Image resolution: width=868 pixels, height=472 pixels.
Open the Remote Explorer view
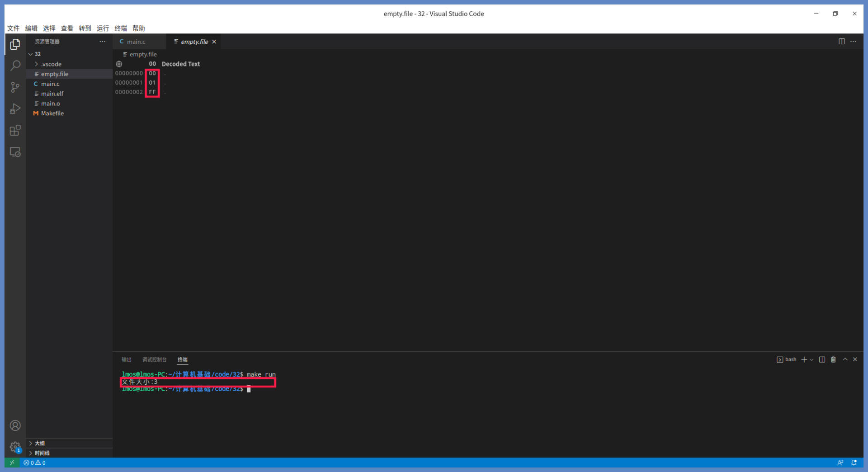click(x=15, y=152)
